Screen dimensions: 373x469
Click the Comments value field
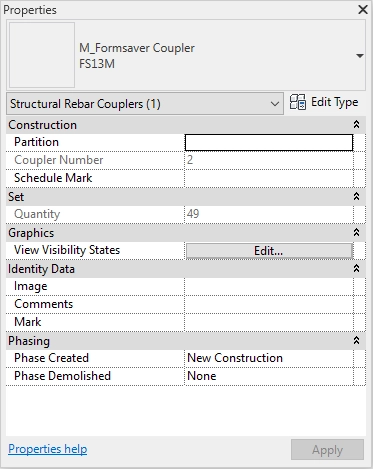point(269,304)
